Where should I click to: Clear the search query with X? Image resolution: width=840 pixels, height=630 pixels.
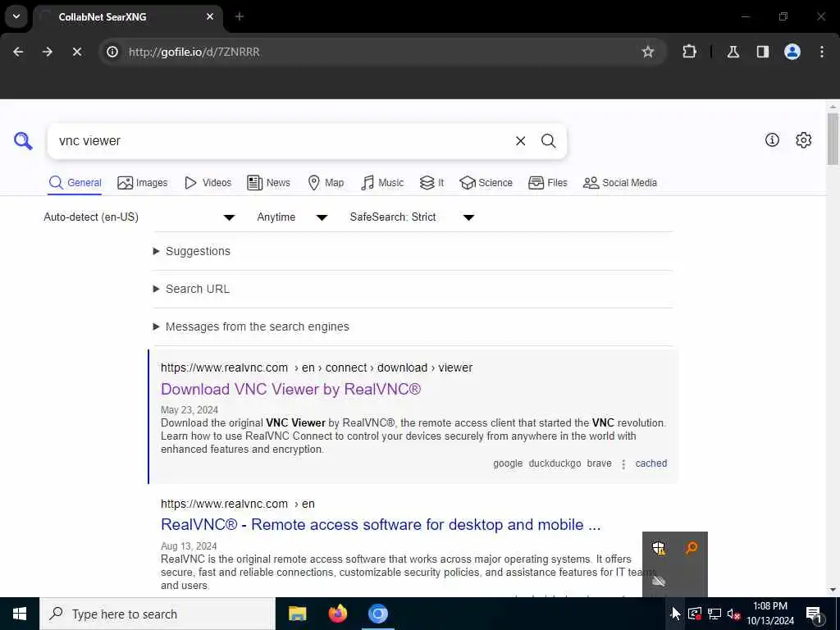520,141
